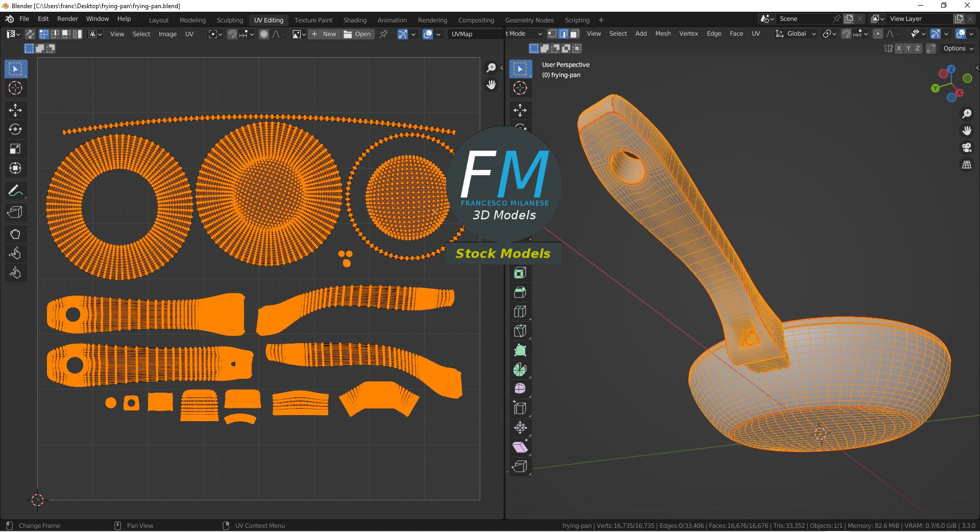Screen dimensions: 980x532
Task: Activate the Knife tool in 3D viewport
Action: pyautogui.click(x=520, y=331)
